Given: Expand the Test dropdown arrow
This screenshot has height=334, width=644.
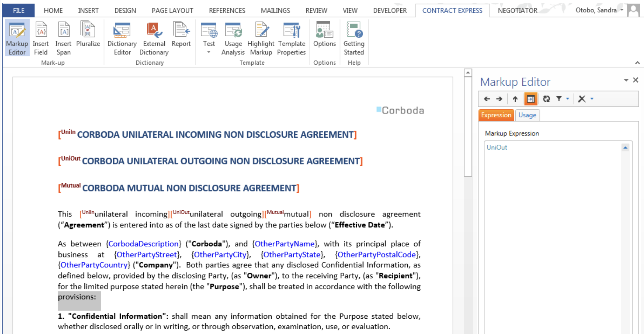Looking at the screenshot, I should [209, 52].
